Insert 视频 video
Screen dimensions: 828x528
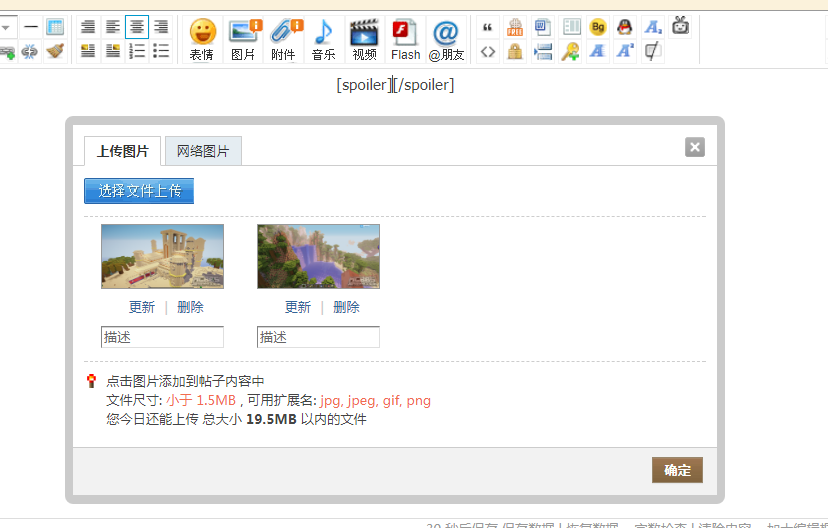(364, 40)
